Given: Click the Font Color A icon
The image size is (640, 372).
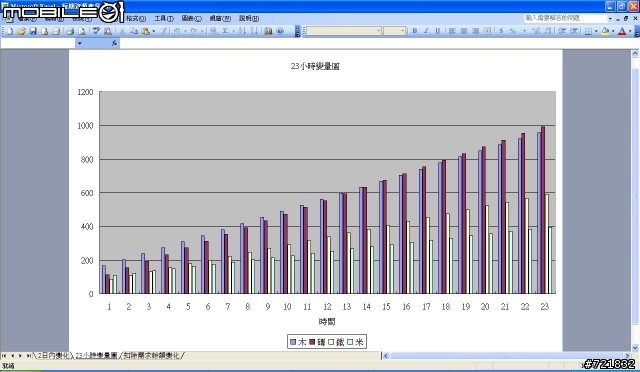Looking at the screenshot, I should 622,31.
